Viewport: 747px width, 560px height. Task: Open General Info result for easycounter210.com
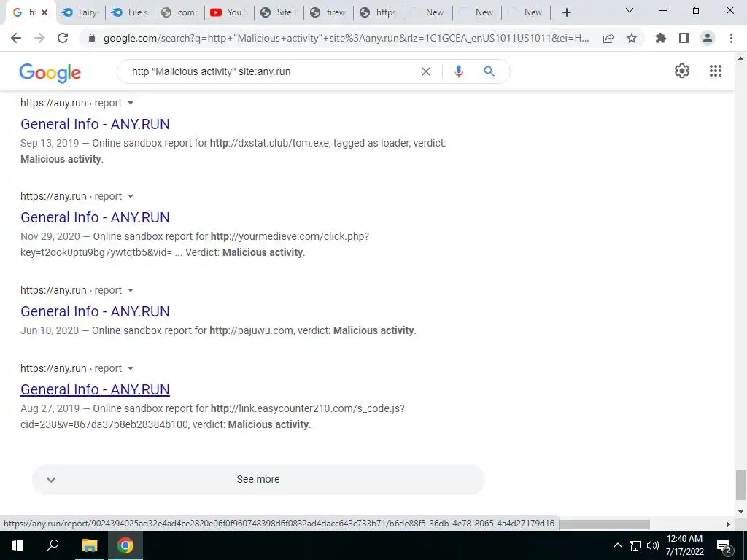tap(95, 389)
